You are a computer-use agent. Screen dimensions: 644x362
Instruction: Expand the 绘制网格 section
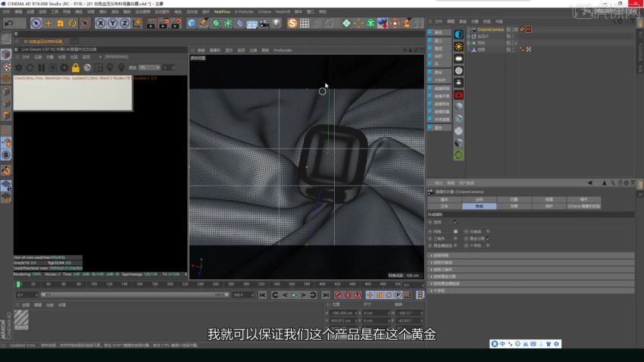[530, 255]
